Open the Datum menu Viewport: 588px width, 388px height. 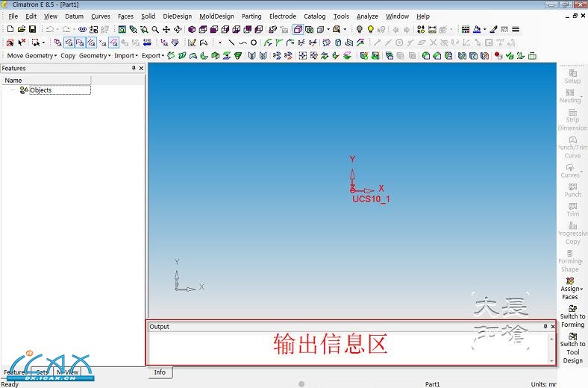(x=75, y=16)
